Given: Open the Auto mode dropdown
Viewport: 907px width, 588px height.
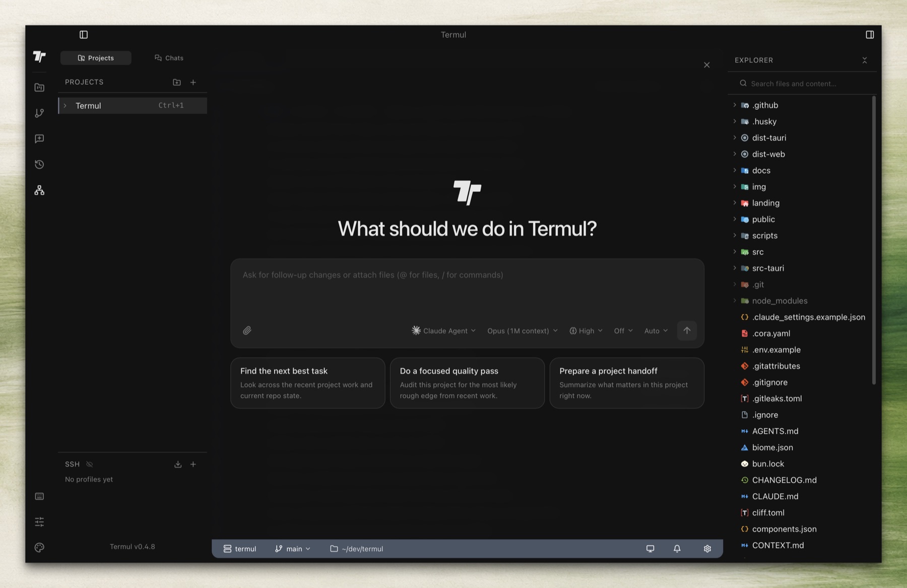Looking at the screenshot, I should coord(656,331).
